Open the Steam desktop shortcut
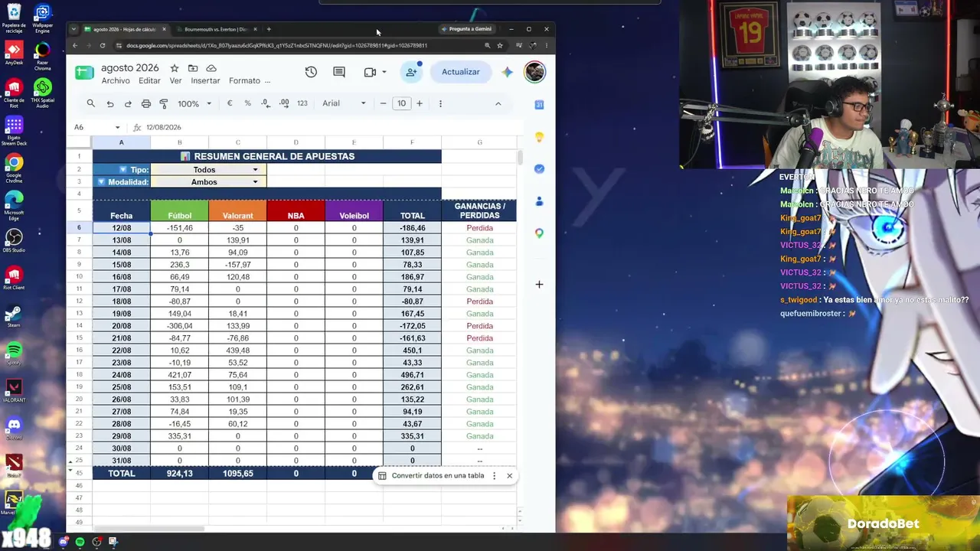Viewport: 980px width, 551px height. point(14,316)
